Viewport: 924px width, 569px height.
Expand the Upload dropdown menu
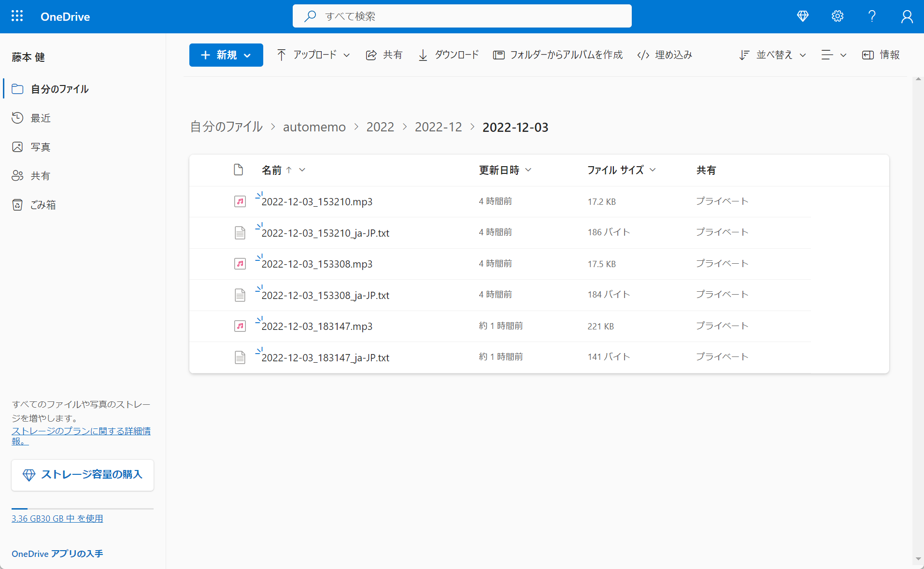click(313, 55)
